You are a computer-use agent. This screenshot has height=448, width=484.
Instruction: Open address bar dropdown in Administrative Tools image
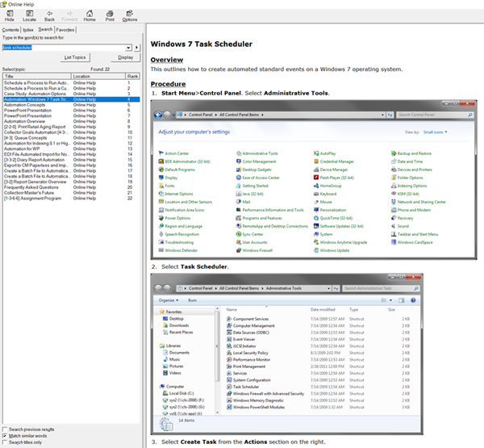tap(329, 288)
